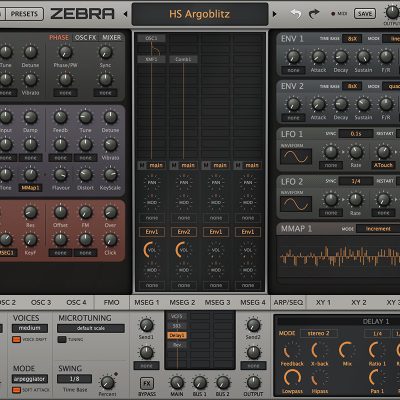400x400 pixels.
Task: Open the ATouch modulation source in LFO 1
Action: [x=383, y=165]
